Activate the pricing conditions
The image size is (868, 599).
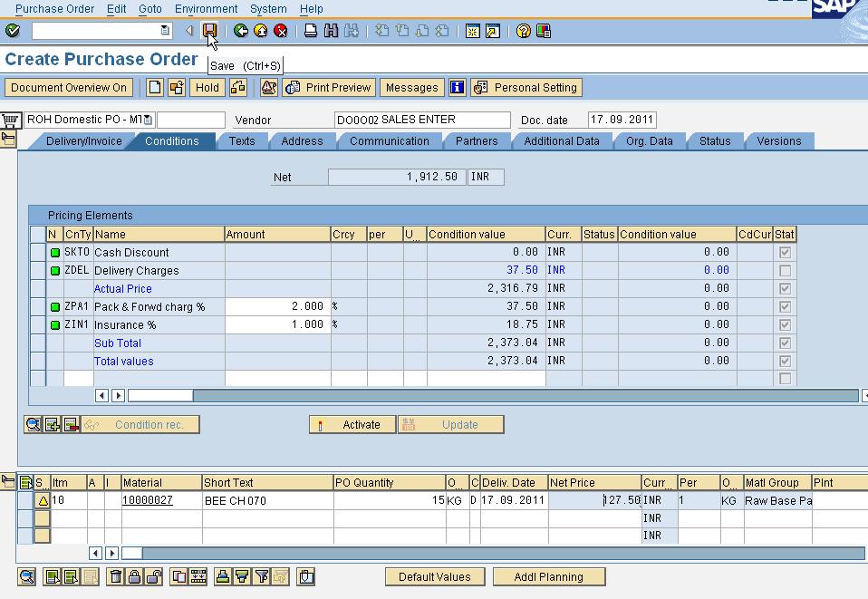[x=352, y=423]
